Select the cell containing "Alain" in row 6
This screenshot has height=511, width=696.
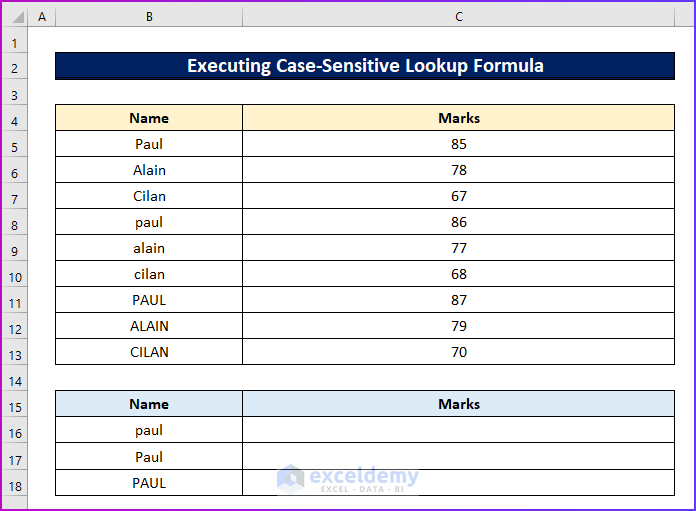tap(149, 170)
